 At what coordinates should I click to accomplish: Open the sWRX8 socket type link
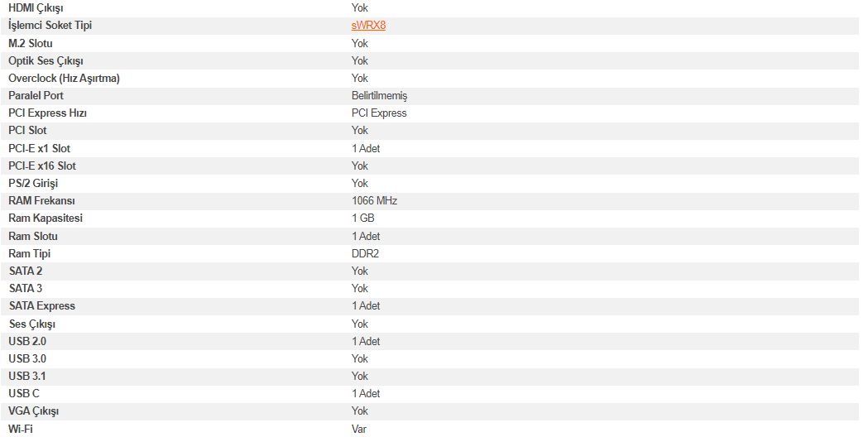click(x=368, y=26)
